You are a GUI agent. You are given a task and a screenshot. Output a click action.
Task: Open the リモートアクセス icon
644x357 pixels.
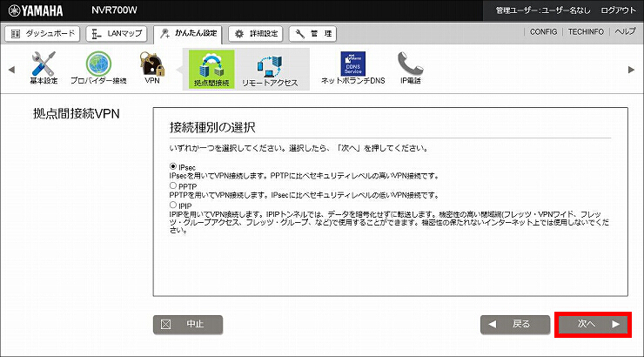click(x=270, y=71)
